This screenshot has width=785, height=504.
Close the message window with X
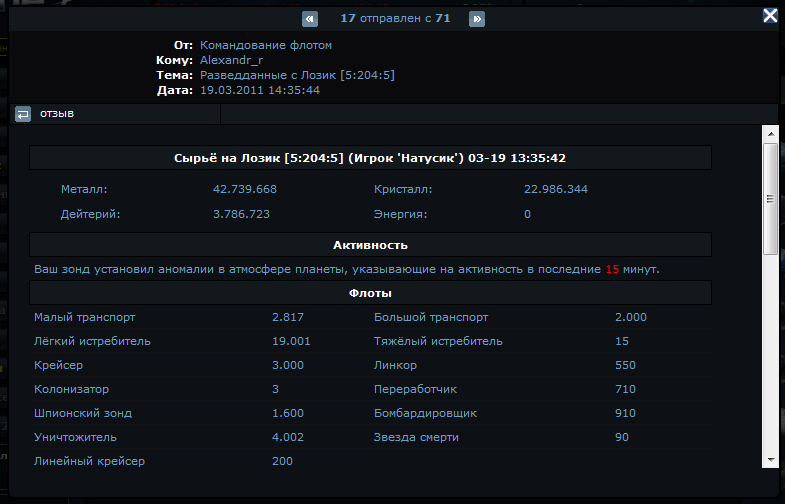tap(770, 16)
